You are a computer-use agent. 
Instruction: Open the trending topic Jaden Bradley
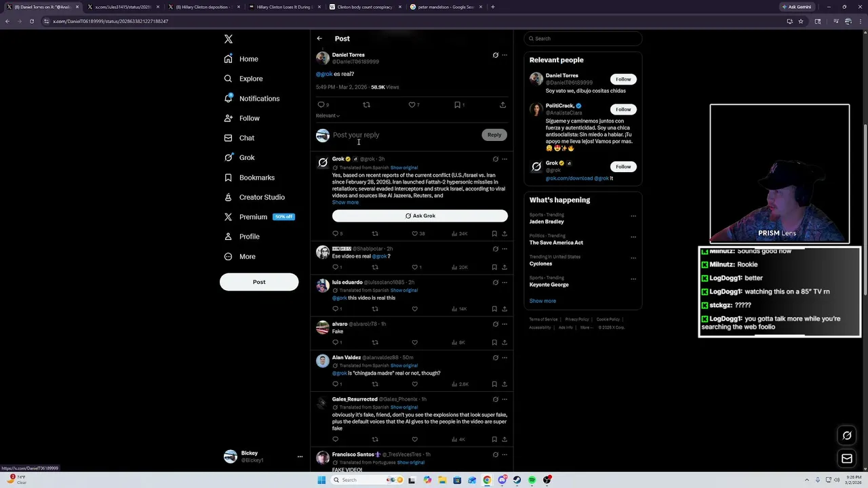click(x=547, y=222)
